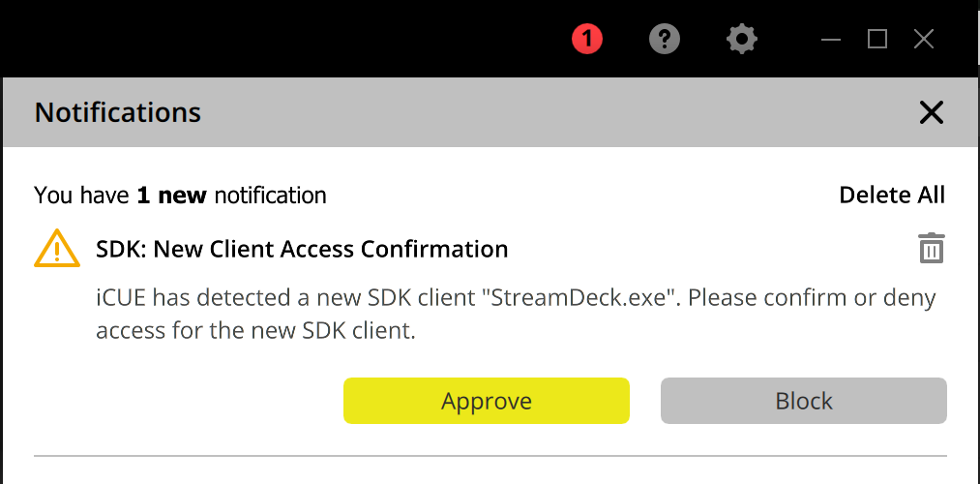This screenshot has height=484, width=980.
Task: Open iCUE settings via gear icon
Action: (x=742, y=39)
